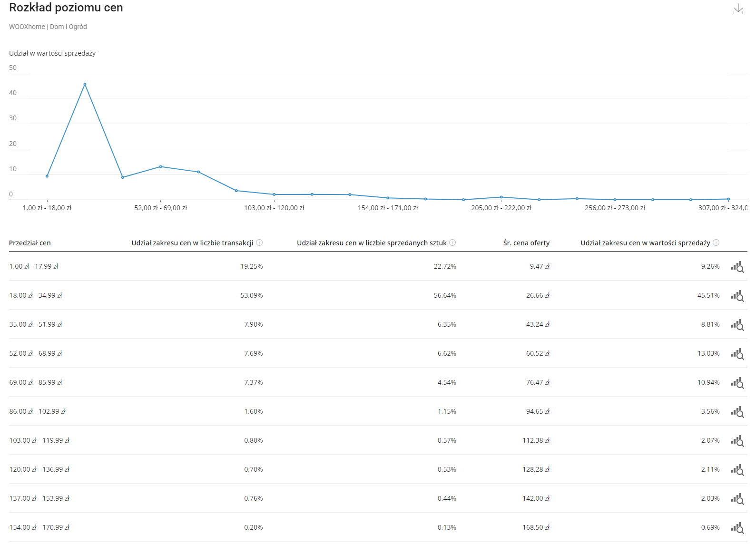This screenshot has height=552, width=756.
Task: Click the 19,25% transaction share value
Action: click(x=252, y=266)
